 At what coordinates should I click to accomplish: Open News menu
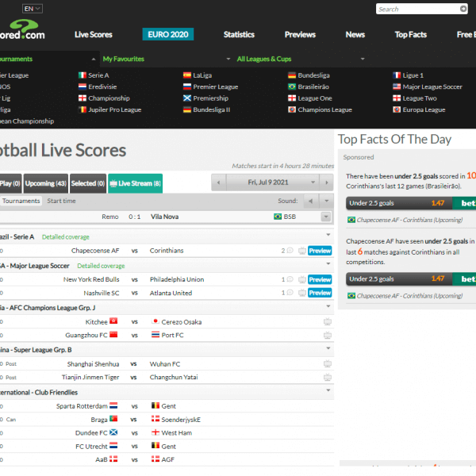(355, 35)
